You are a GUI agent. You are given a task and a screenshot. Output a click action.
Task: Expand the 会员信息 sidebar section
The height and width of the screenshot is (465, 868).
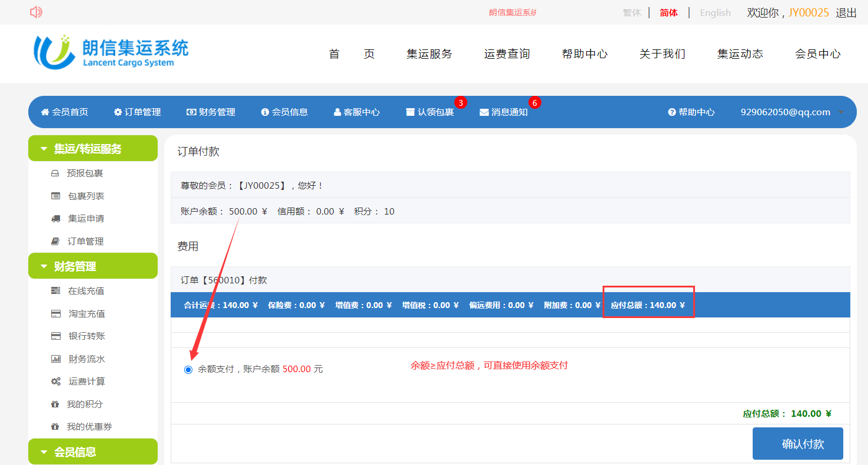[92, 452]
